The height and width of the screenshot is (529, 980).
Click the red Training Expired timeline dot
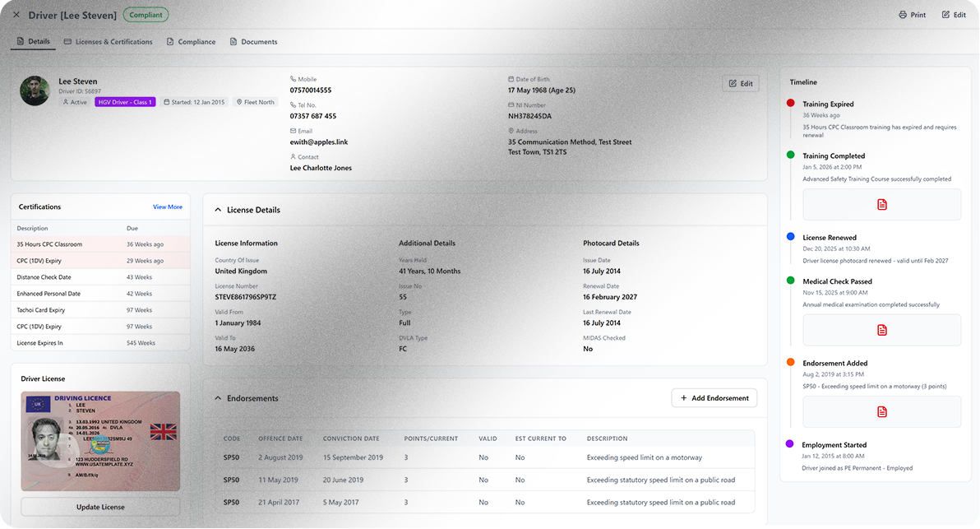791,104
